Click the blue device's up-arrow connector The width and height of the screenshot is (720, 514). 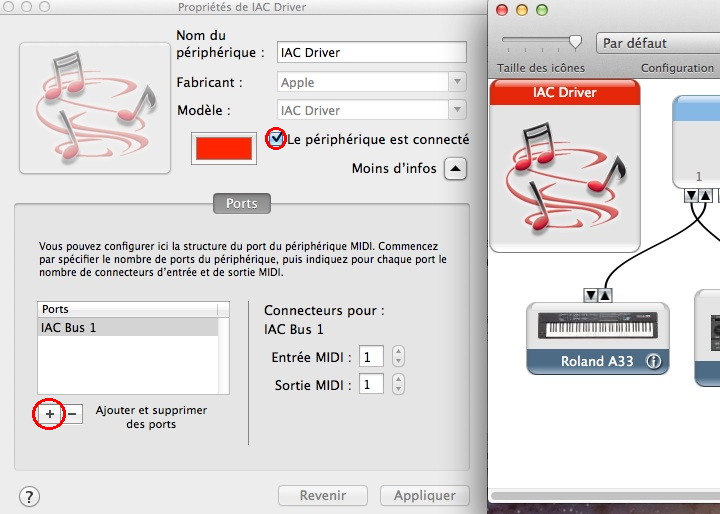(705, 195)
